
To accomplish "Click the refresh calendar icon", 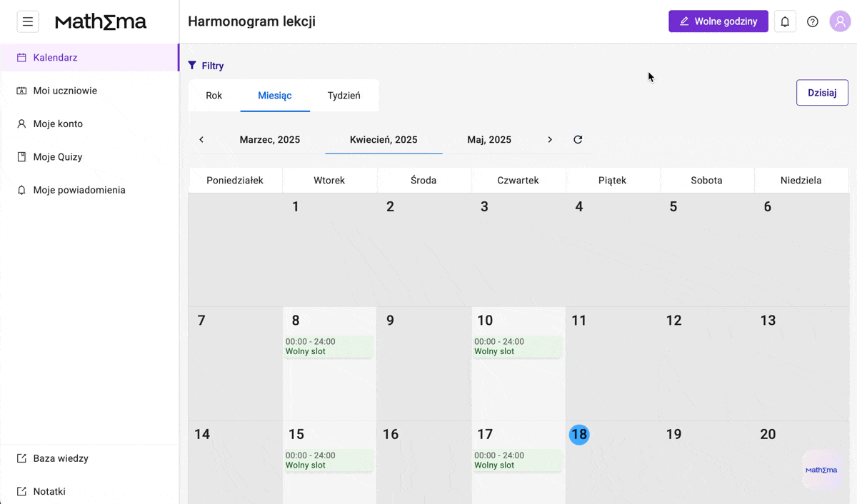I will point(578,140).
